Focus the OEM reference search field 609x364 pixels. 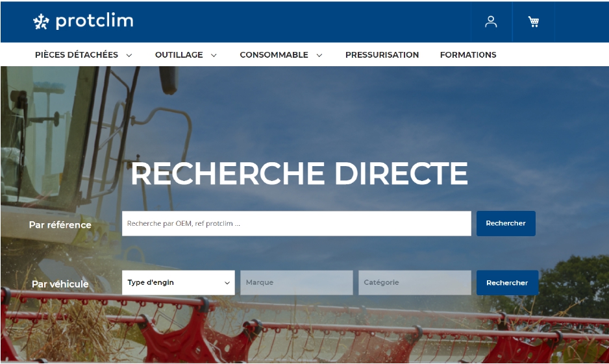pos(296,223)
